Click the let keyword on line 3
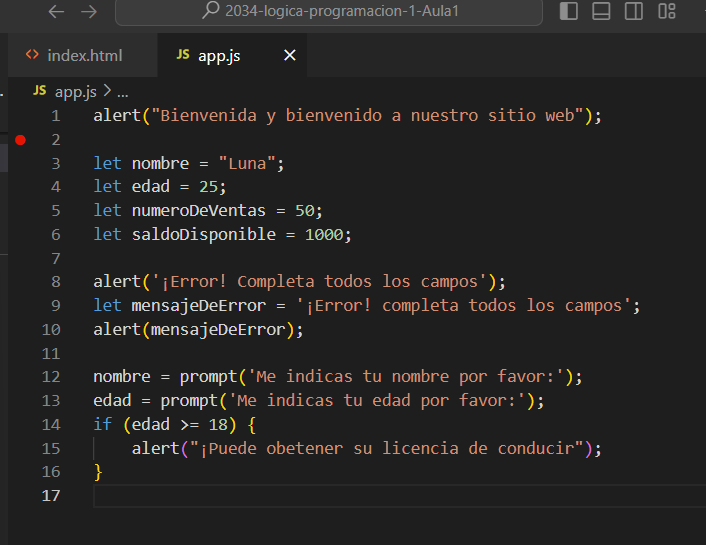Screen dimensions: 706x545 click(107, 163)
